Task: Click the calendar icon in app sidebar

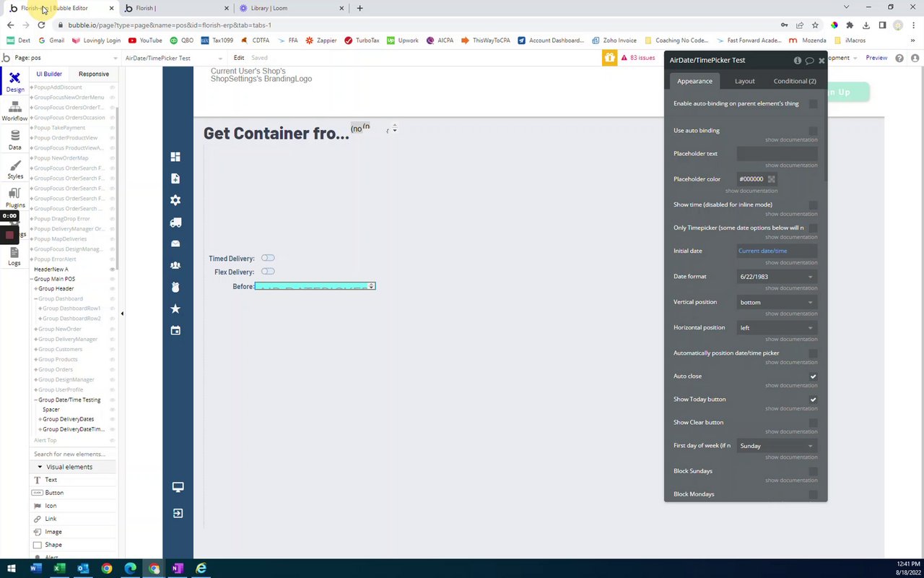Action: pos(175,330)
